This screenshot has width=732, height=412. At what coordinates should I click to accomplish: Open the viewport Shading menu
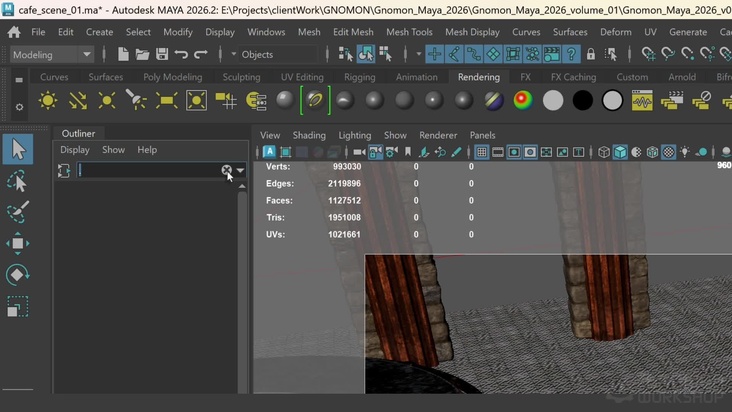point(309,135)
